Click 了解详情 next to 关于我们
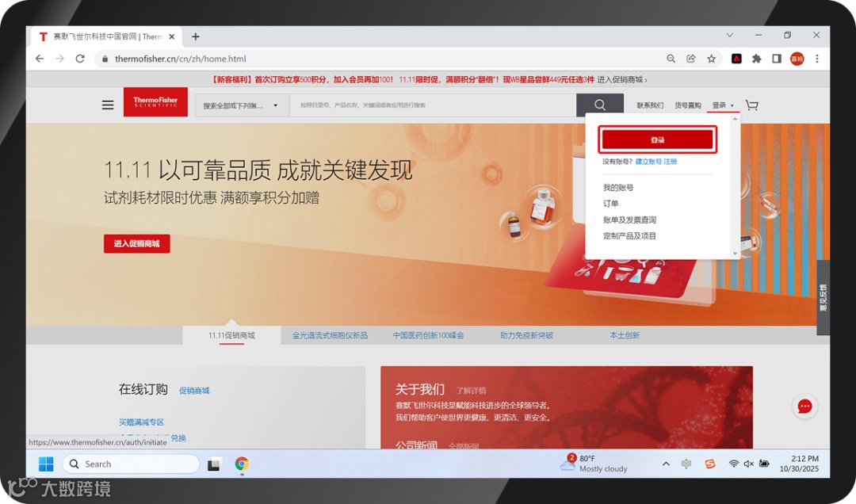 click(471, 391)
